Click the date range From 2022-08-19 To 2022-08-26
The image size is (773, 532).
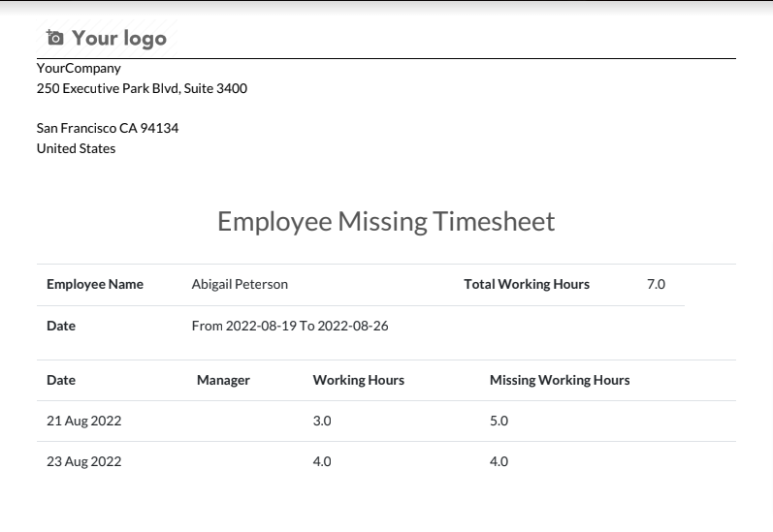(x=290, y=326)
